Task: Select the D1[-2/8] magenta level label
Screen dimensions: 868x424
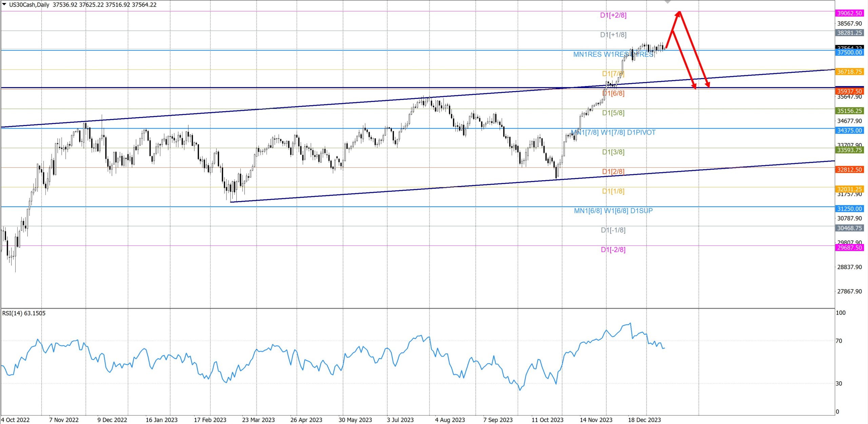Action: pyautogui.click(x=613, y=250)
